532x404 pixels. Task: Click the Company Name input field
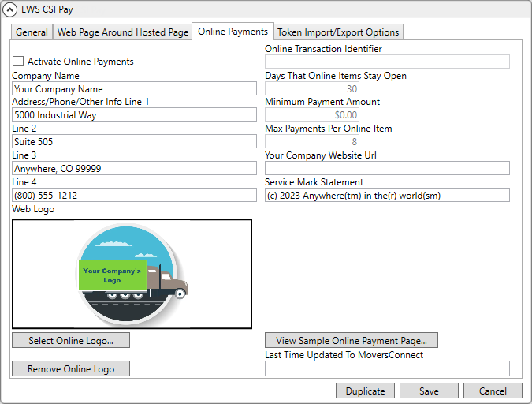(134, 88)
